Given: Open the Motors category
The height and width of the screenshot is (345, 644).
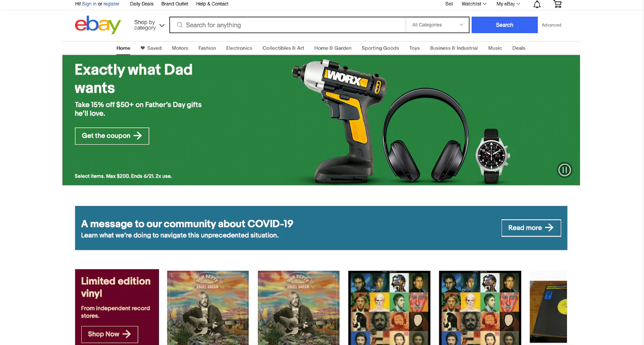Looking at the screenshot, I should pos(180,48).
